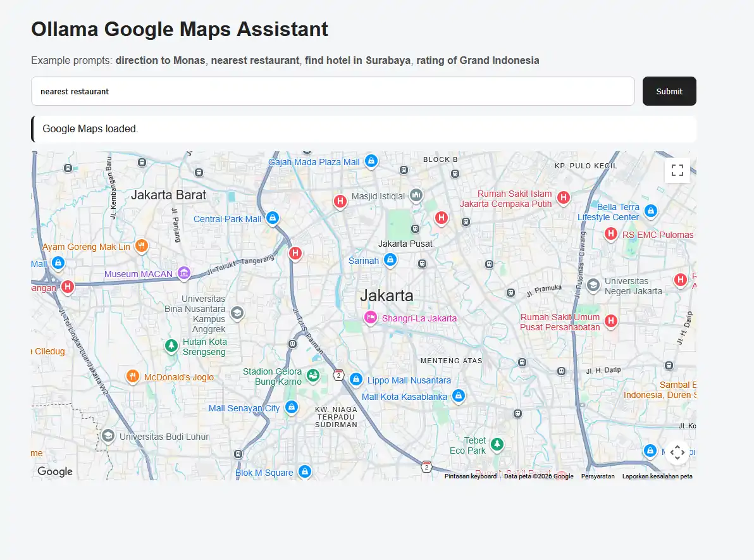Open the map camera pan controls
Image resolution: width=754 pixels, height=560 pixels.
tap(677, 452)
